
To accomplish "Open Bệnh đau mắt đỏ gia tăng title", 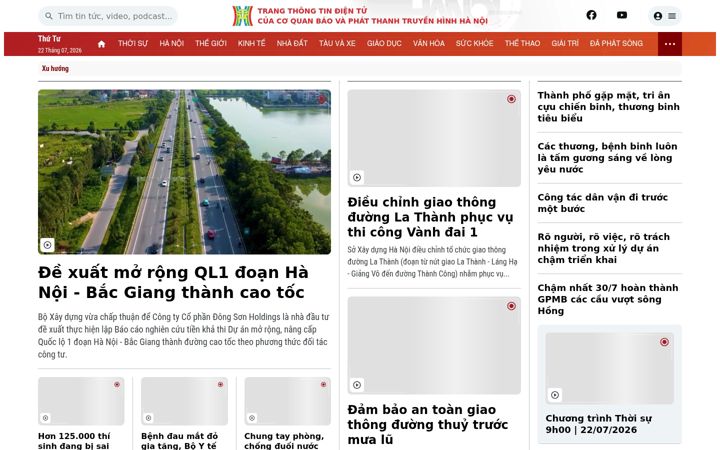I will point(179,440).
